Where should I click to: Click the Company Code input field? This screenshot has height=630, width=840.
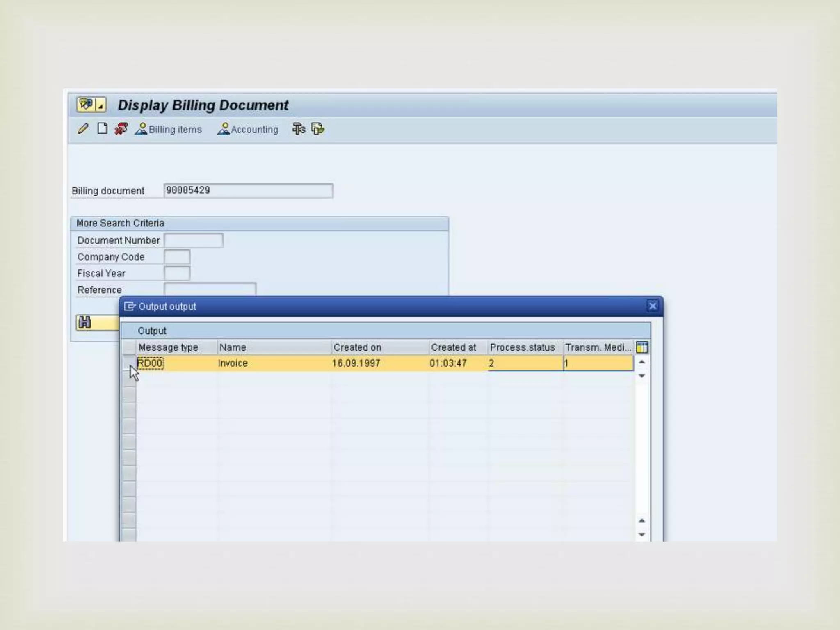click(177, 257)
